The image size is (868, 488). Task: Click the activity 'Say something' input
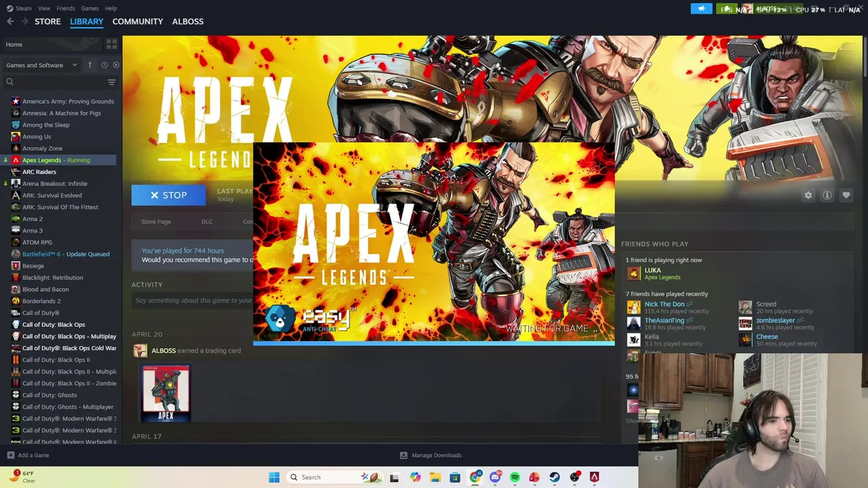click(193, 300)
